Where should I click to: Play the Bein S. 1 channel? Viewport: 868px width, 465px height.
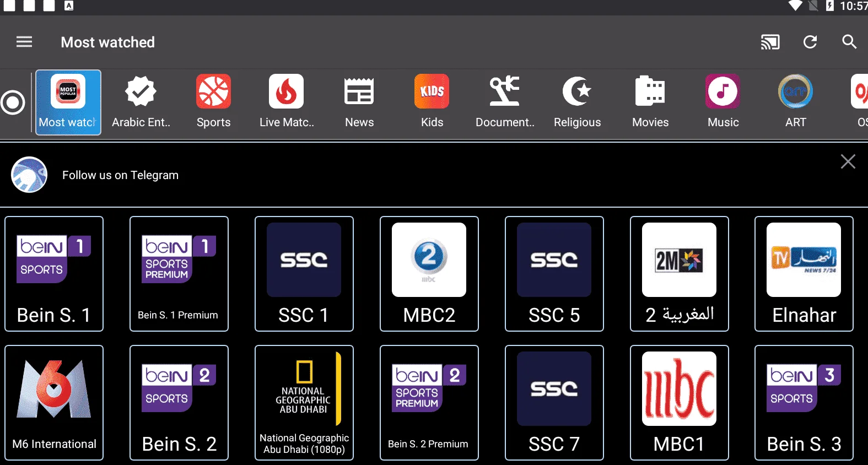click(54, 274)
